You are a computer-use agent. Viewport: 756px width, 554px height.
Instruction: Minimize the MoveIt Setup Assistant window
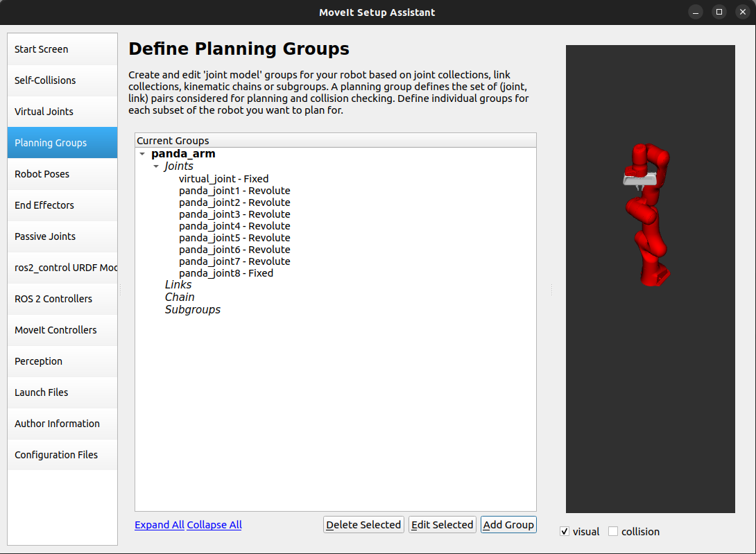click(696, 12)
